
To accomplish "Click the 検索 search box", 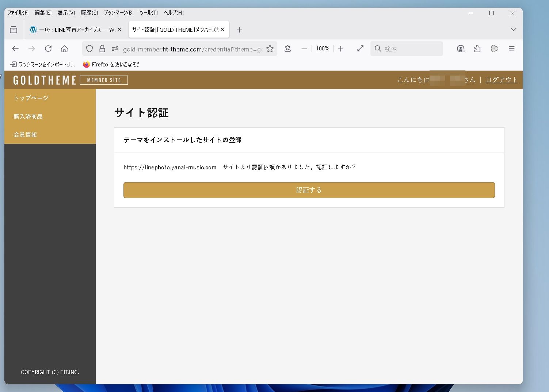I will pos(407,49).
